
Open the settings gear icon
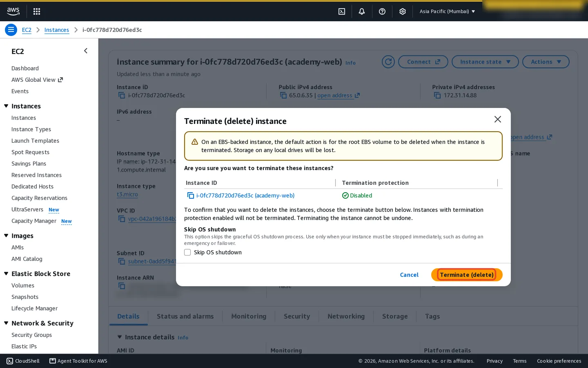pos(403,11)
